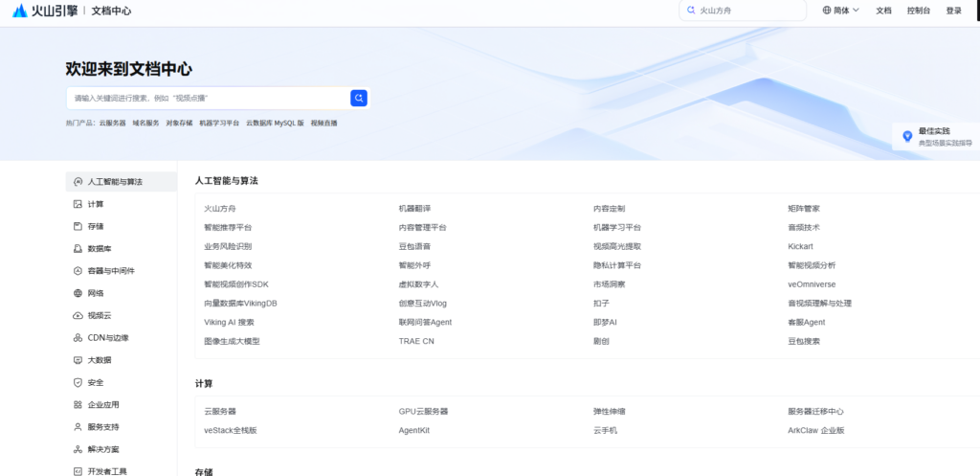
Task: Click hot product link 域名服务
Action: (145, 124)
